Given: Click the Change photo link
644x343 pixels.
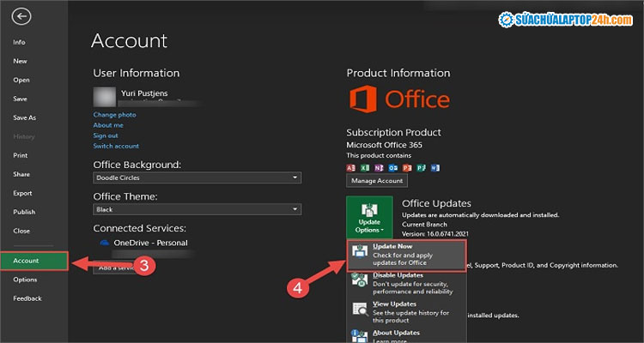Looking at the screenshot, I should (x=114, y=115).
